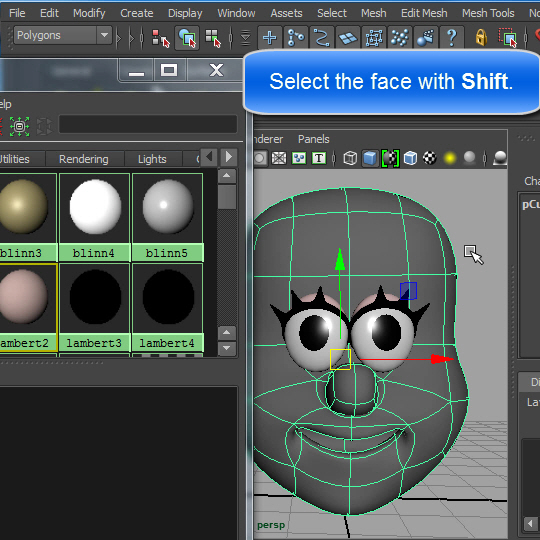Click the grey sphere shadows icon
Viewport: 540px width, 540px height.
pyautogui.click(x=469, y=158)
